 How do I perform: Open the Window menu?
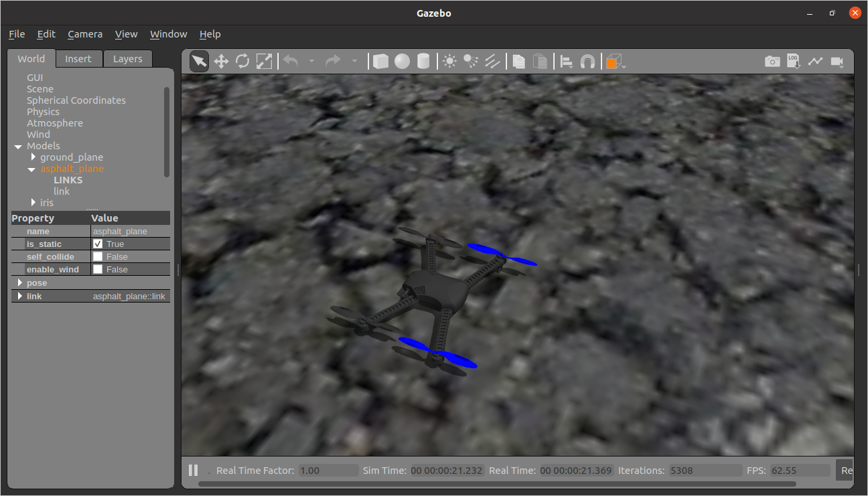click(x=169, y=34)
